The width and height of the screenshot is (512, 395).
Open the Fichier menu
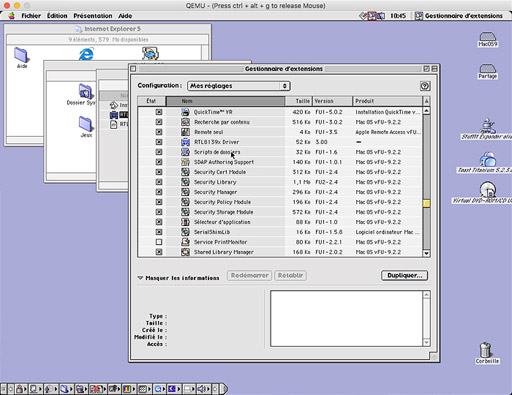click(x=31, y=16)
